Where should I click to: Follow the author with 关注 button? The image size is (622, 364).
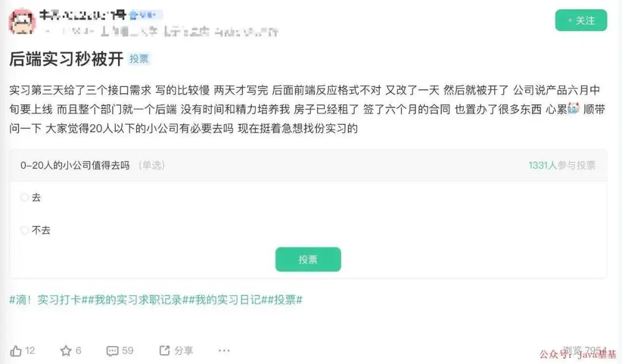point(581,20)
